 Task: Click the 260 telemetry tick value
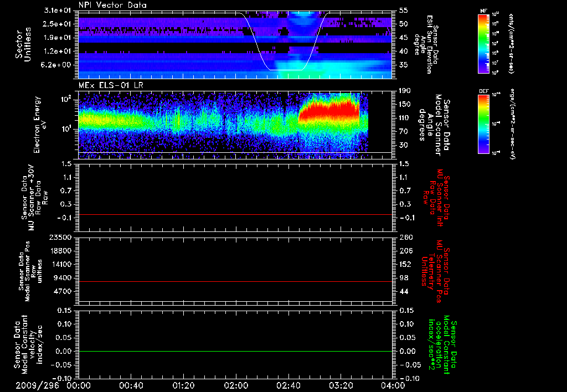406,237
